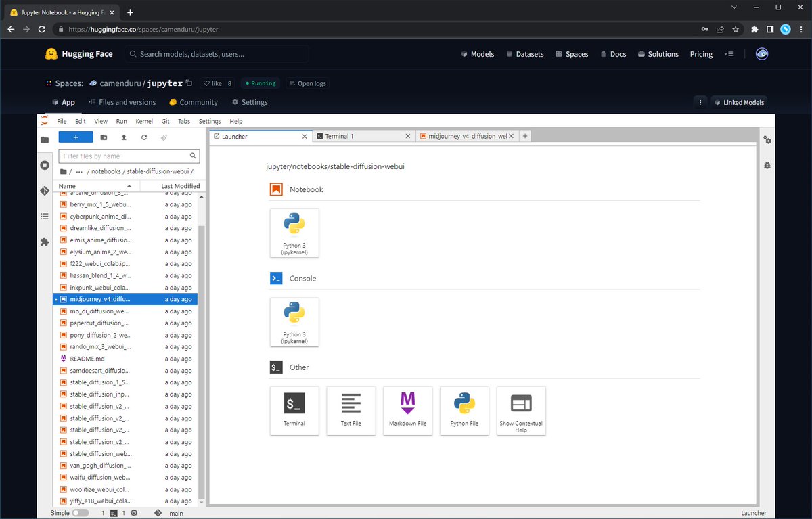This screenshot has width=812, height=519.
Task: Bookmark this page with the star icon
Action: [x=736, y=30]
